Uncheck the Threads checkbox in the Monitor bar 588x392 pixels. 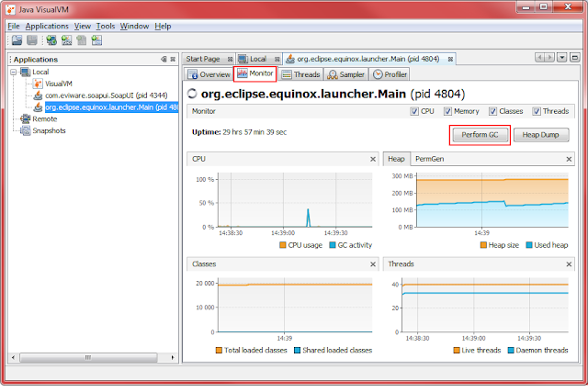[537, 111]
